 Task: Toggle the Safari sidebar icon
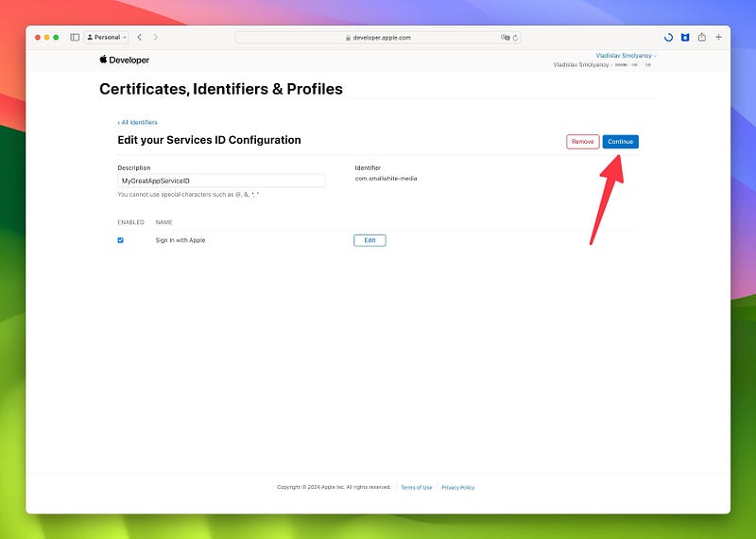(75, 37)
